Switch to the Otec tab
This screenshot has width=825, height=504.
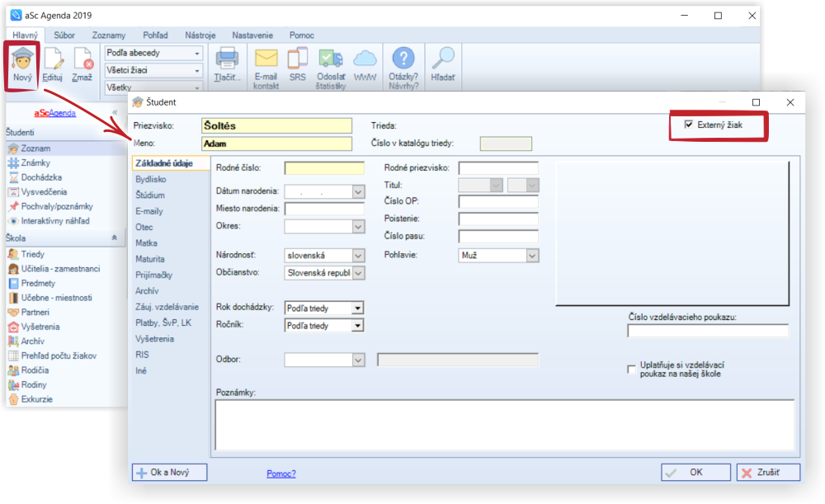click(144, 228)
